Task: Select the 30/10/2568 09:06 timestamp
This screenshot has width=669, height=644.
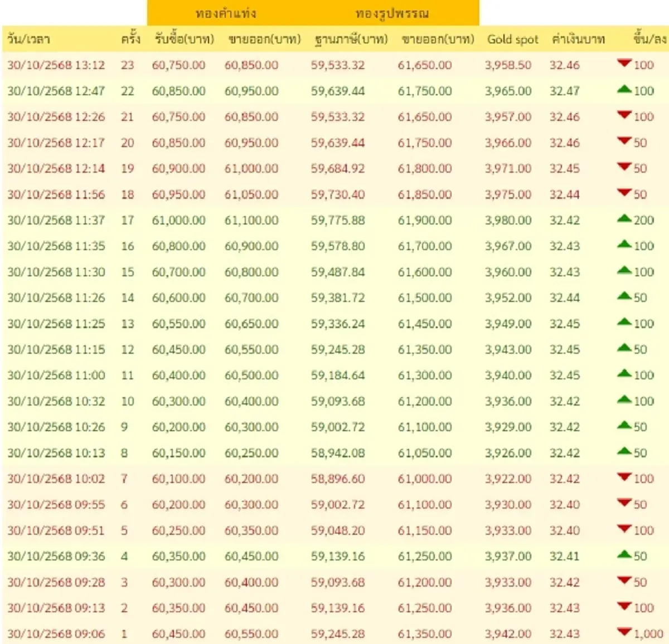Action: click(56, 634)
